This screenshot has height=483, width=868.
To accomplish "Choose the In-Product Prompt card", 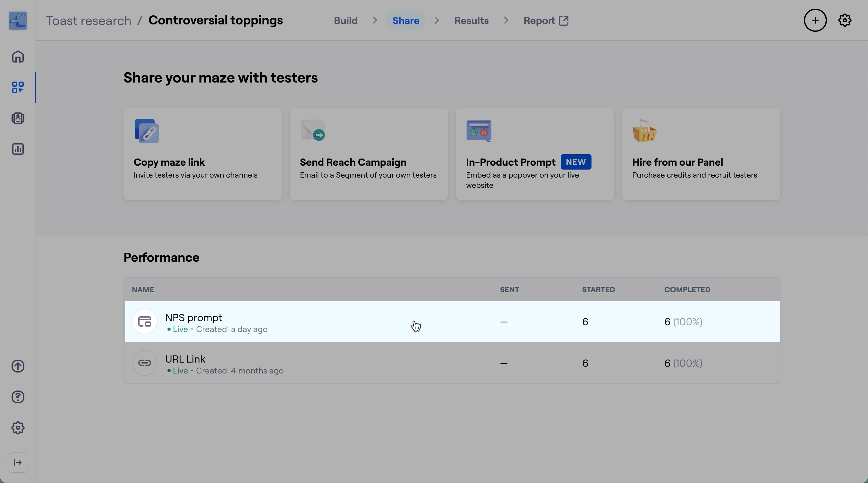I will [535, 154].
